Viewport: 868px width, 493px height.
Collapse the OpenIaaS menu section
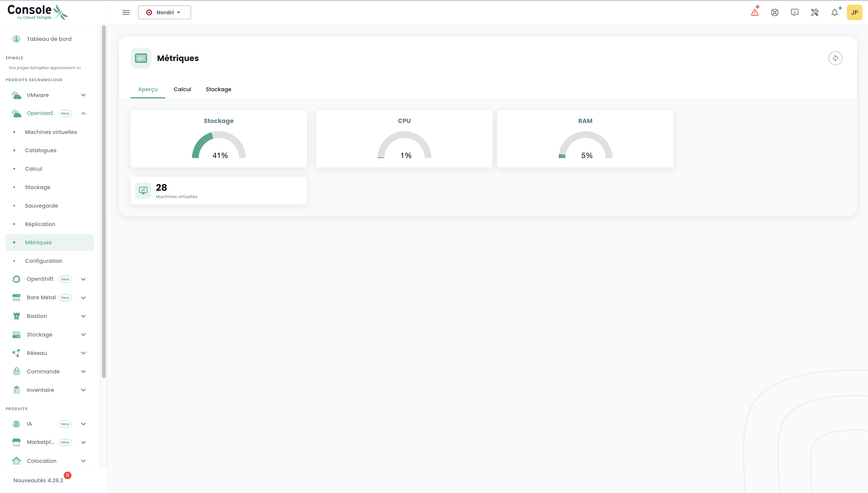pos(83,114)
